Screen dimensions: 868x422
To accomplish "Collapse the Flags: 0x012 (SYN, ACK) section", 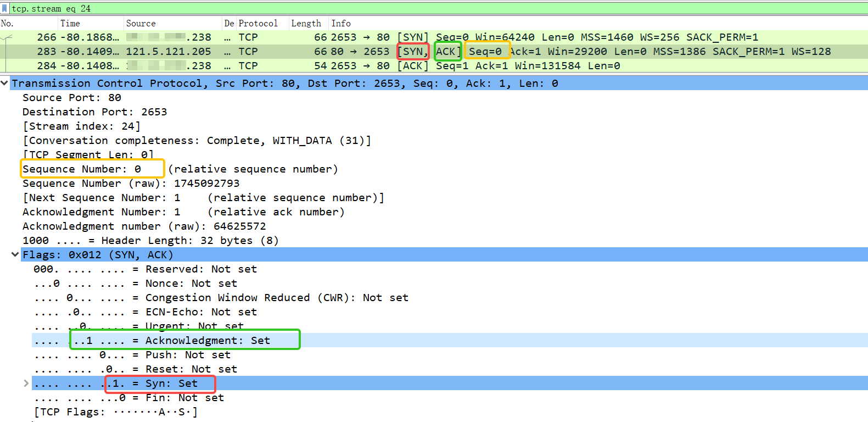I will [x=15, y=254].
